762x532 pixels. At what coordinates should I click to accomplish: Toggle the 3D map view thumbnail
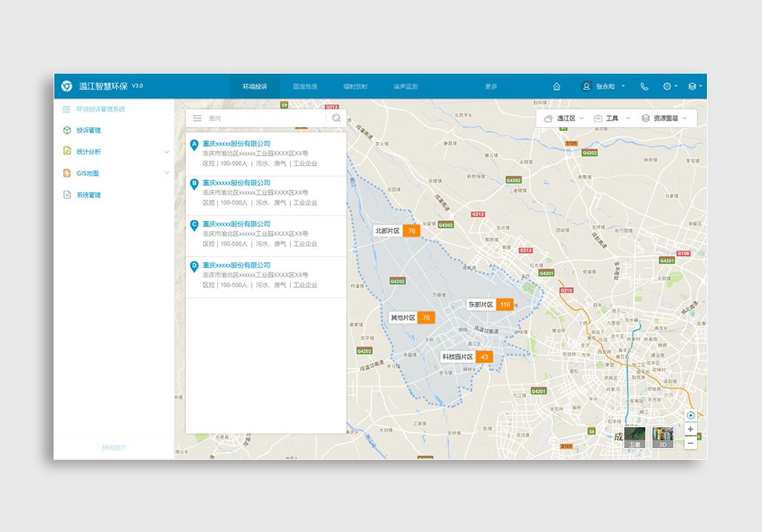tap(662, 438)
